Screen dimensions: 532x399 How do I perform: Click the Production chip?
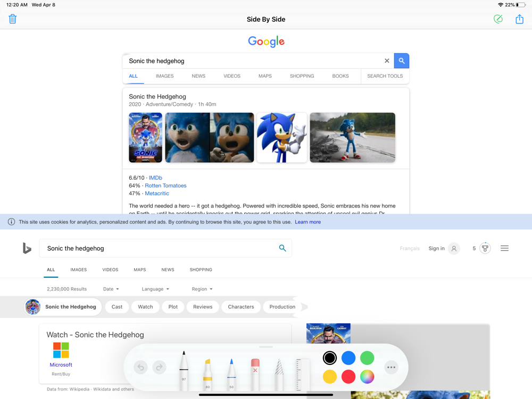click(x=282, y=307)
